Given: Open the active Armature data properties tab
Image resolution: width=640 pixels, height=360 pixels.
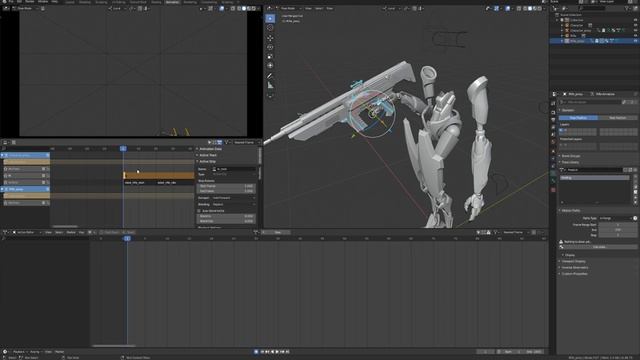Looking at the screenshot, I should point(553,173).
